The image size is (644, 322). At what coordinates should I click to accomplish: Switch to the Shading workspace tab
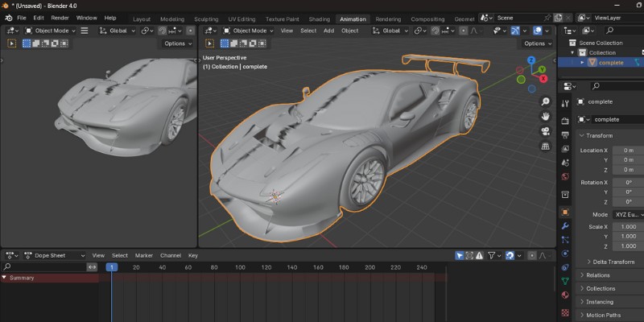[319, 19]
